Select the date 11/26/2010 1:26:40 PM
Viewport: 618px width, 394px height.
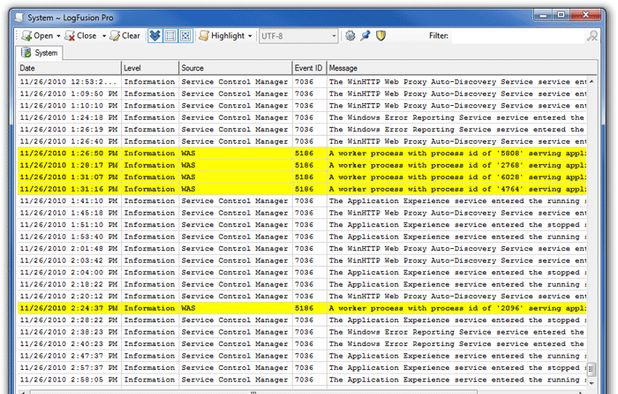click(x=69, y=141)
